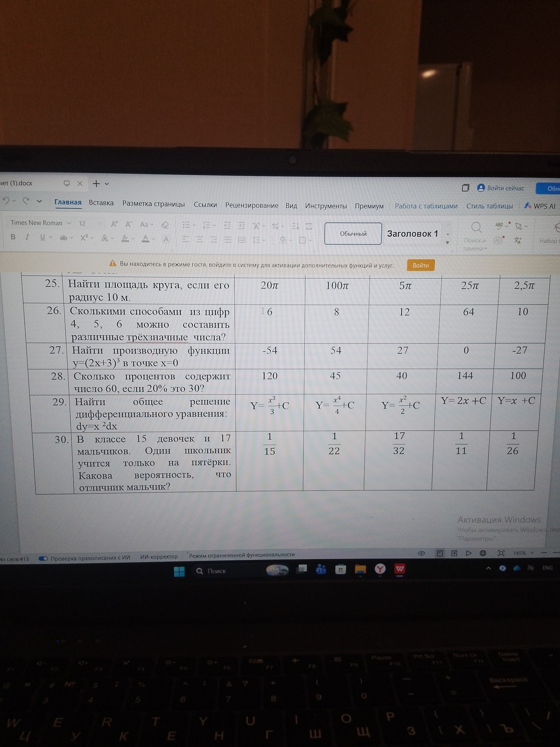Toggle bold formatting in the ribbon
Viewport: 560px width, 747px height.
(13, 237)
